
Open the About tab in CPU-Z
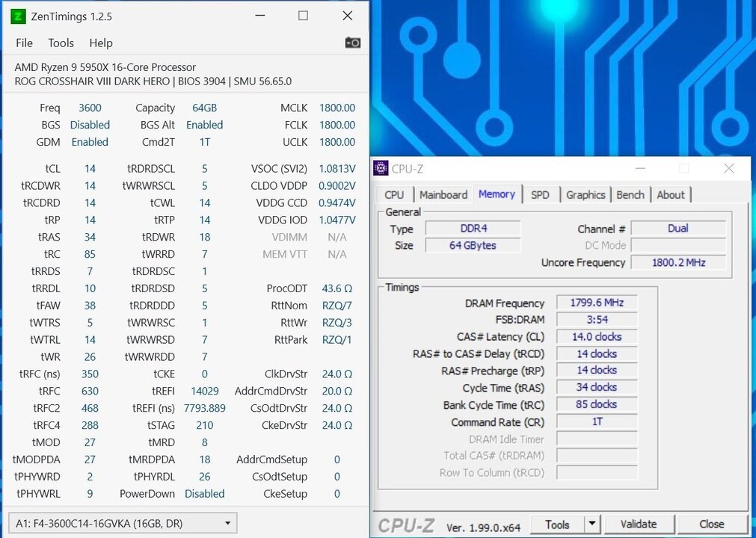(x=671, y=194)
